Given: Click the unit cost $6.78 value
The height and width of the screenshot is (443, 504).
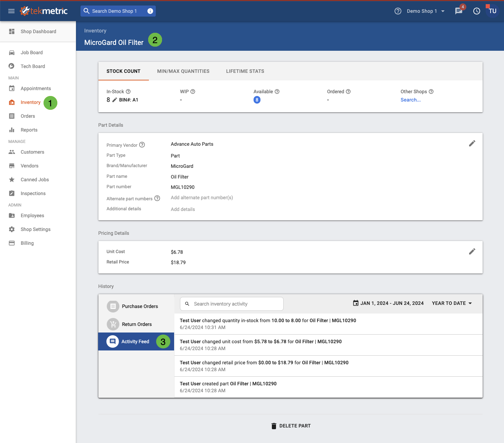Looking at the screenshot, I should 177,252.
